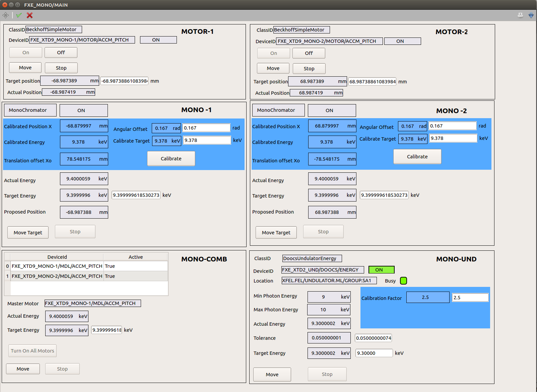The width and height of the screenshot is (537, 392).
Task: Click the green Busy indicator in MONO-UND
Action: 403,281
